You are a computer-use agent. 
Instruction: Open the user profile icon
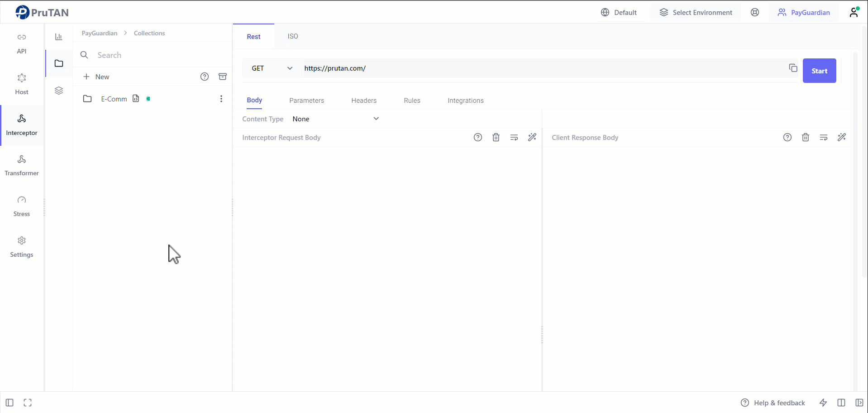click(854, 12)
